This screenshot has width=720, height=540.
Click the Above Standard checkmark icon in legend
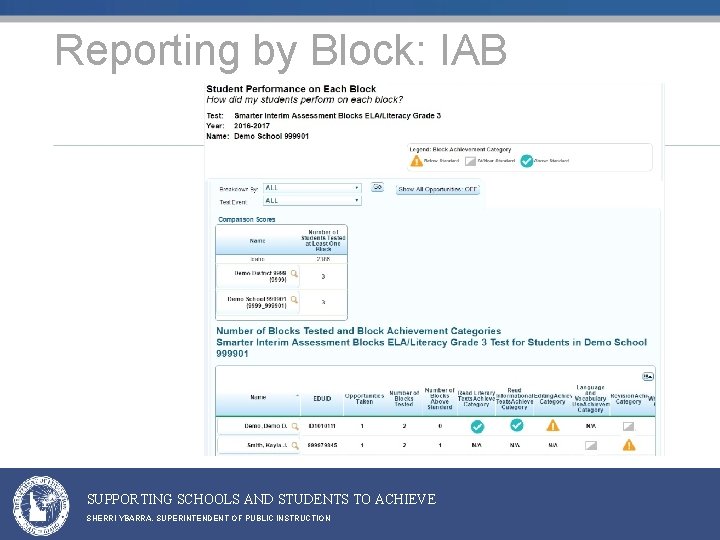[x=527, y=161]
